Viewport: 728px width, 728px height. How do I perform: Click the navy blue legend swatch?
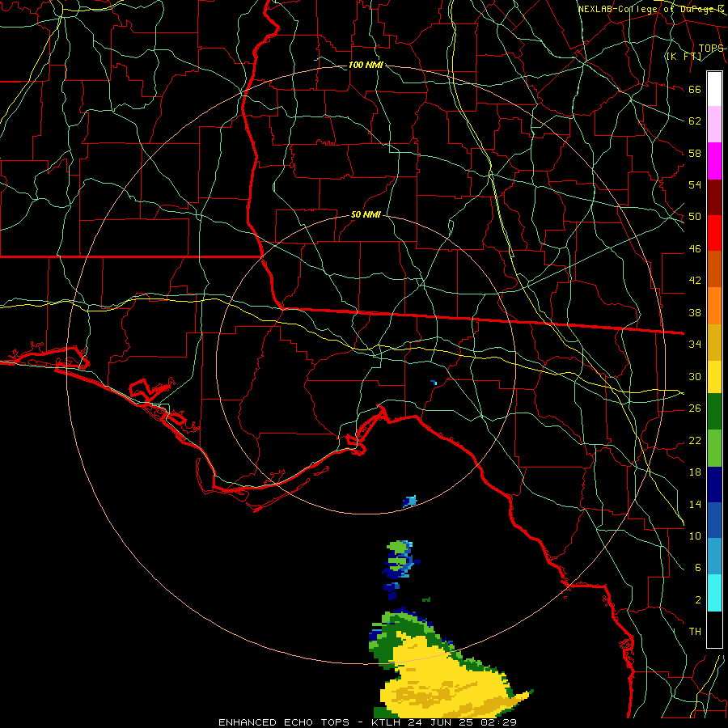coord(714,485)
